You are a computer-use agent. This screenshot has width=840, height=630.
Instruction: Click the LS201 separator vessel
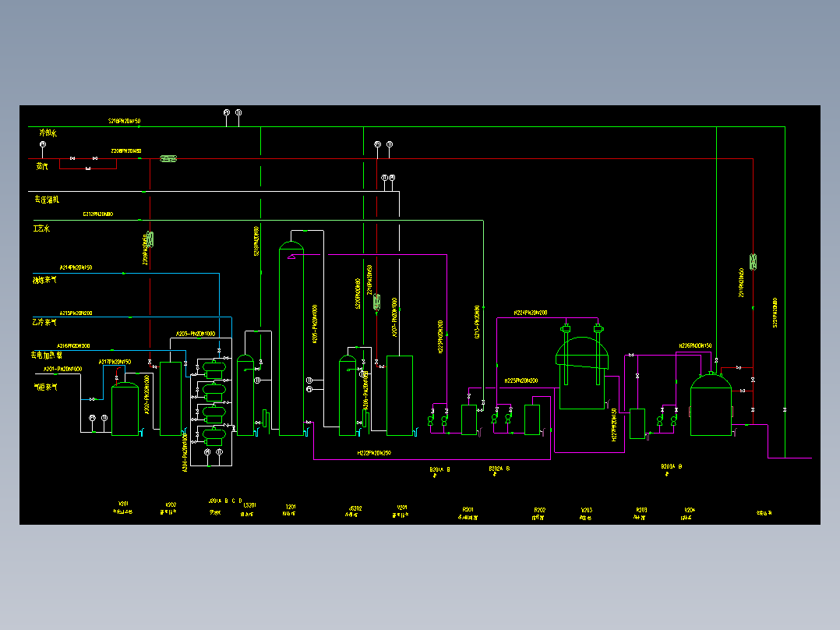click(245, 395)
